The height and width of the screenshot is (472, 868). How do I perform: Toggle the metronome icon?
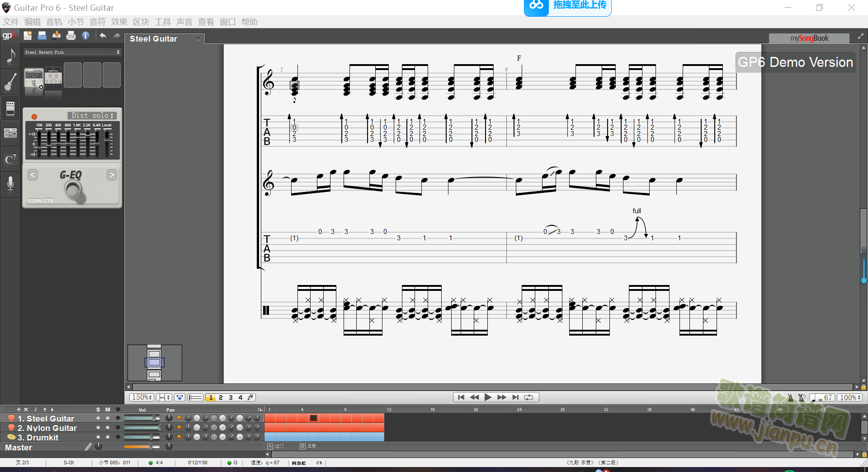pos(790,397)
